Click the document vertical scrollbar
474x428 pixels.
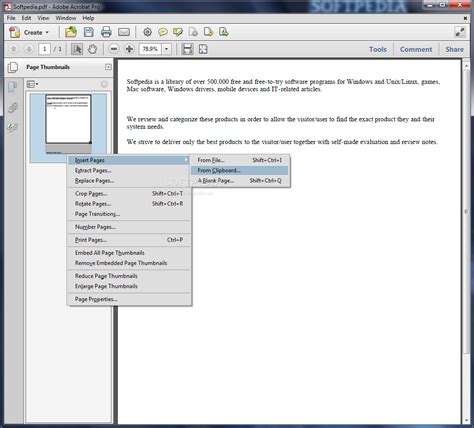(466, 211)
